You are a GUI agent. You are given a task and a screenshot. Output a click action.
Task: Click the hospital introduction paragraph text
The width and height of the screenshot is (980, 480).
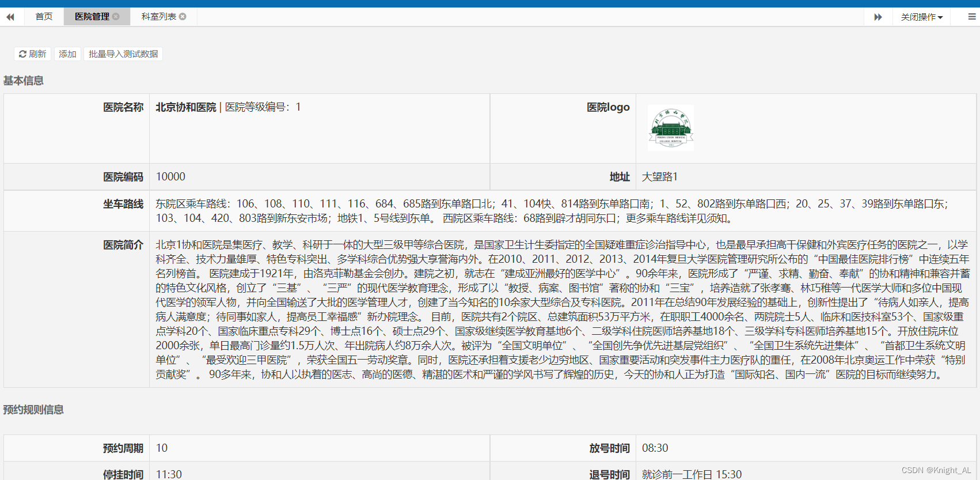563,309
